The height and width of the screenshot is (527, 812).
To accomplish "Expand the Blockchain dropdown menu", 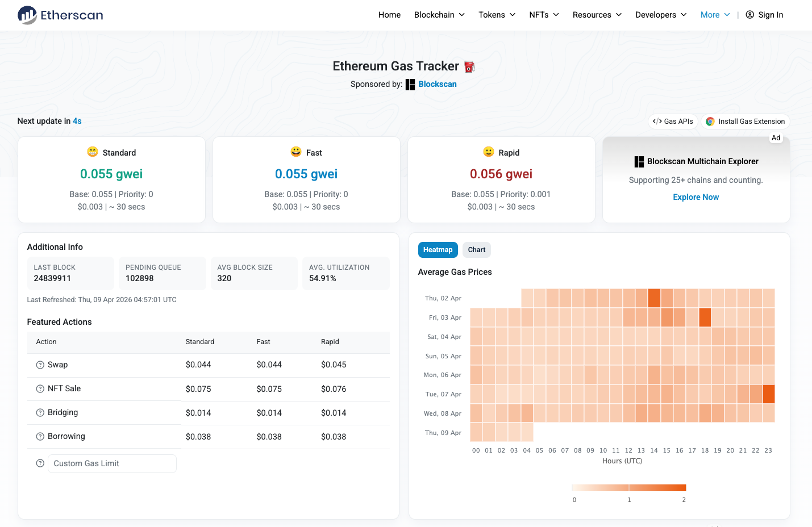I will (x=439, y=15).
